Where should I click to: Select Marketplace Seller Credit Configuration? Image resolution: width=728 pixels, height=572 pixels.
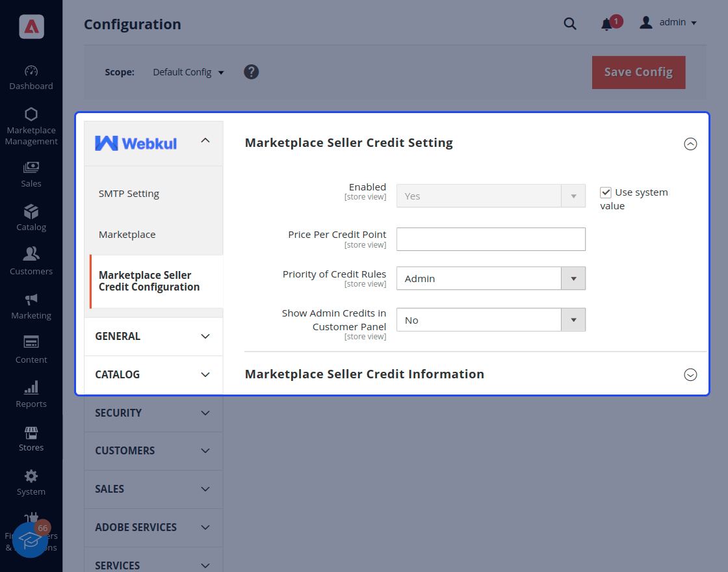(x=156, y=281)
